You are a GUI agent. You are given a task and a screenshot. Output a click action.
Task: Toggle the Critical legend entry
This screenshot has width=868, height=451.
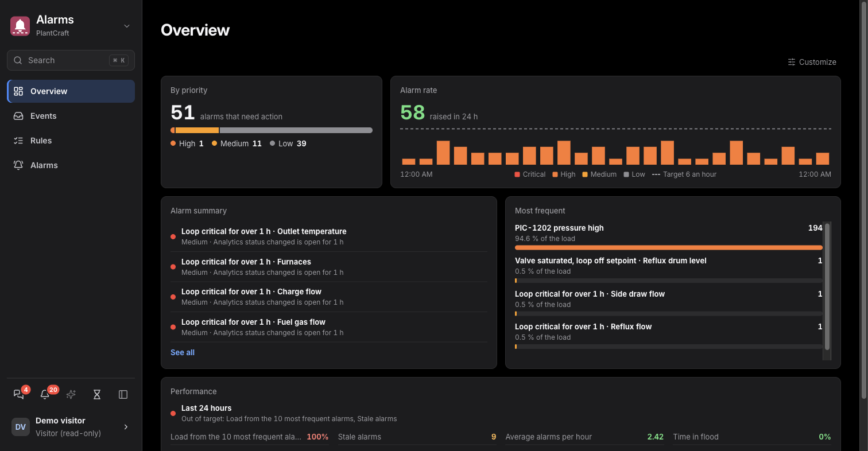530,174
